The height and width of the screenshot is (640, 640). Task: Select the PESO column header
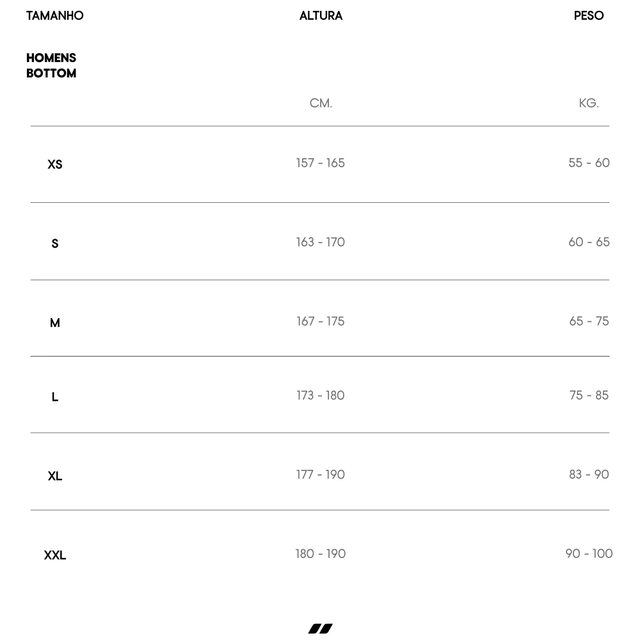[x=589, y=16]
